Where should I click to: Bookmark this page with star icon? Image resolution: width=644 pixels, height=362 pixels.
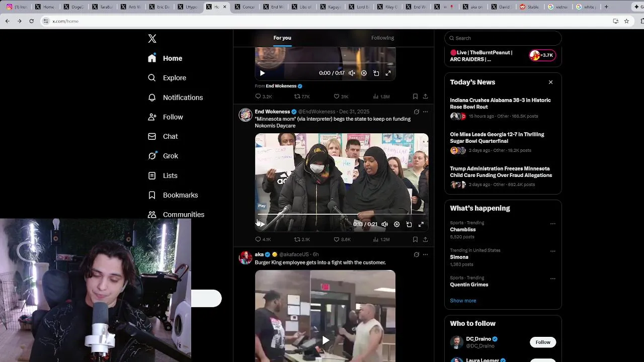[626, 21]
